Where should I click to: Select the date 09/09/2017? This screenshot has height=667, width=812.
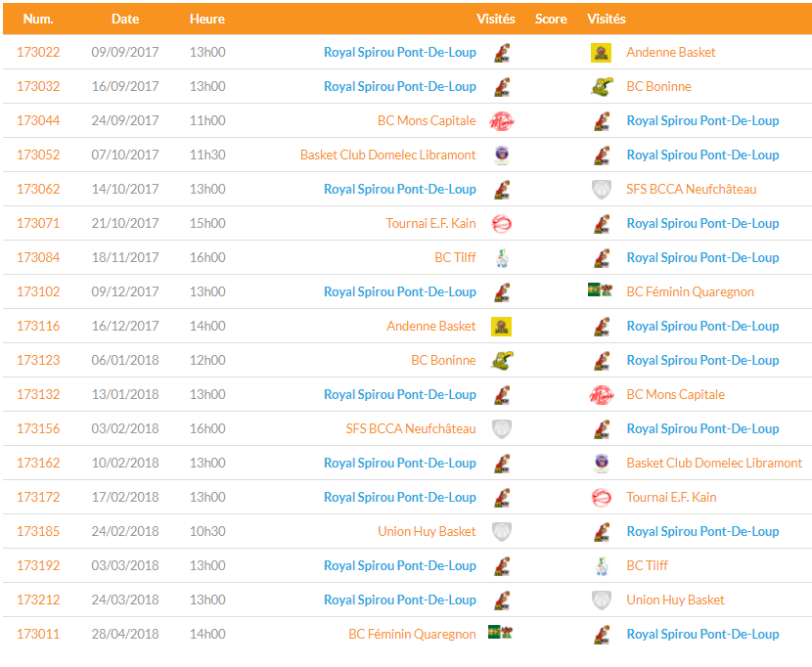pos(125,52)
